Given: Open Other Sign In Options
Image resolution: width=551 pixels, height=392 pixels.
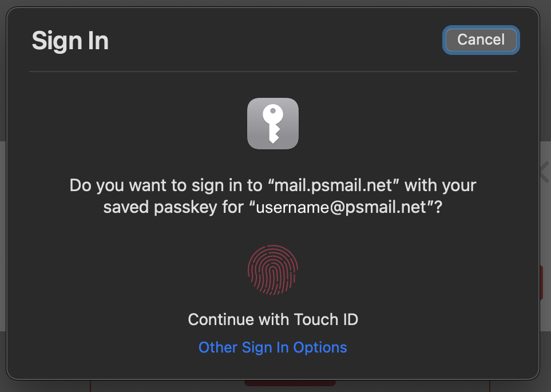Looking at the screenshot, I should tap(273, 347).
